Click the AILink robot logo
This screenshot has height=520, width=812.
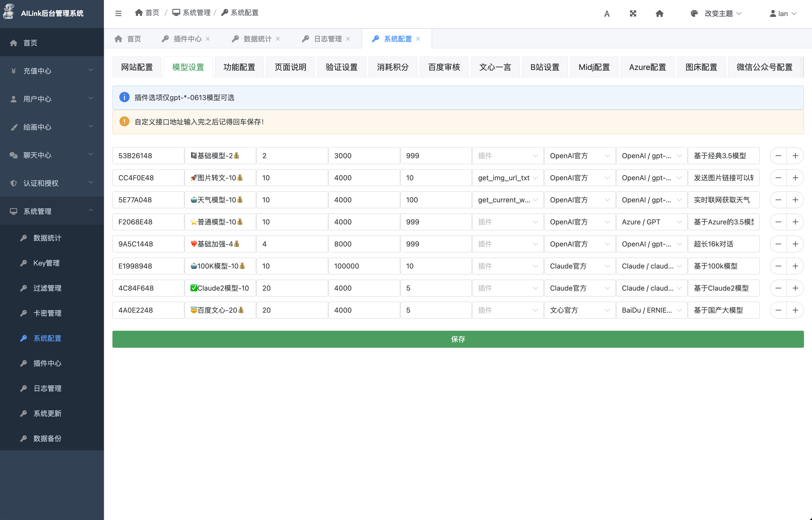point(9,11)
